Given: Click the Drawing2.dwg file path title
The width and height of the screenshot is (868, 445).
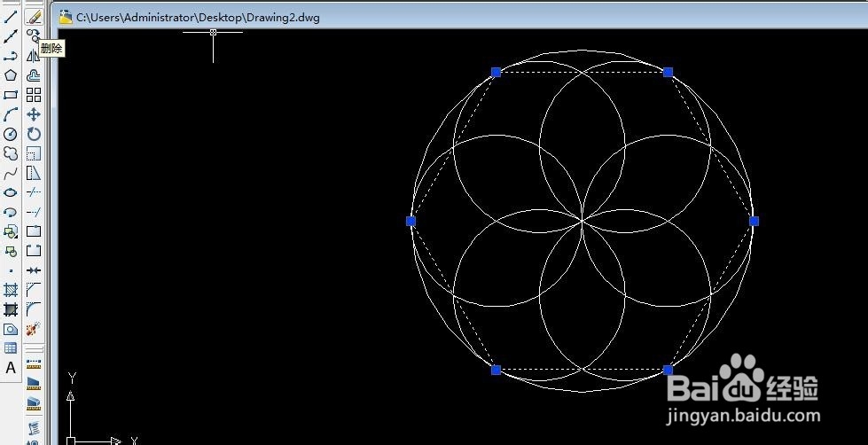Looking at the screenshot, I should (x=199, y=17).
